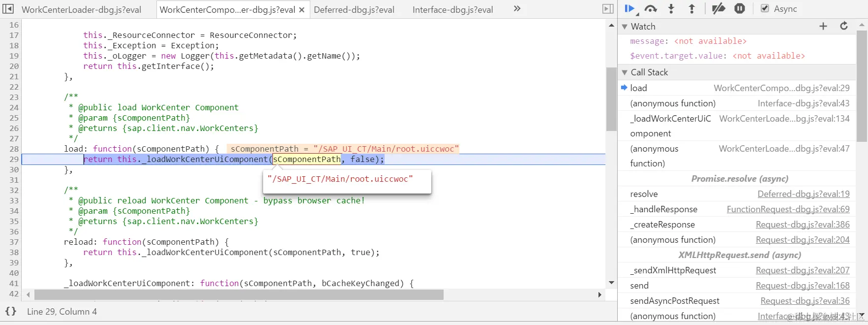Open Request-dbg.js?eval:204 link
This screenshot has width=868, height=325.
coord(803,240)
